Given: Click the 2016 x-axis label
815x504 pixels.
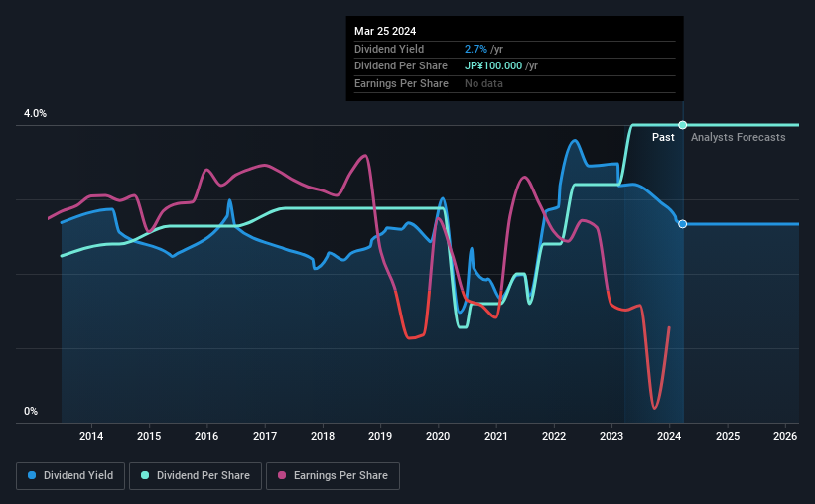Looking at the screenshot, I should 206,436.
